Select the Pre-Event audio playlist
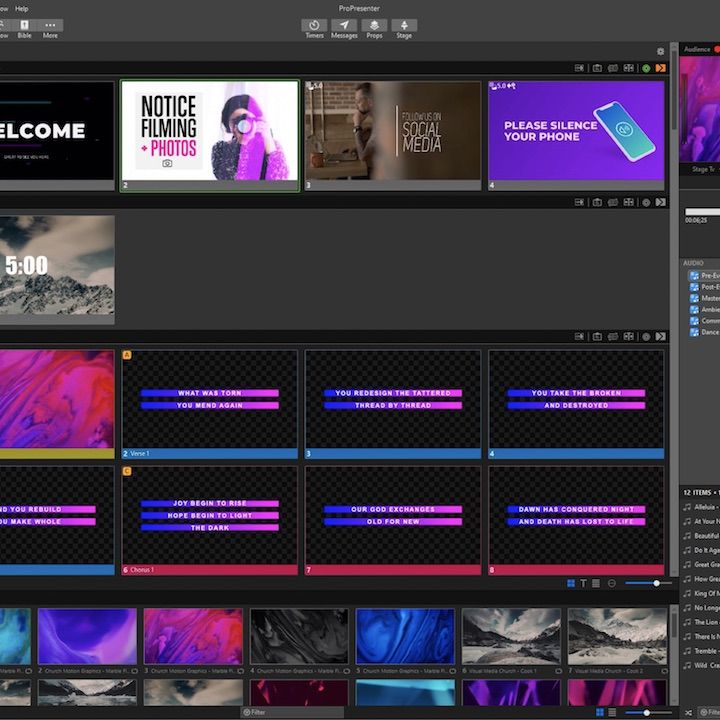The image size is (720, 720). 708,275
